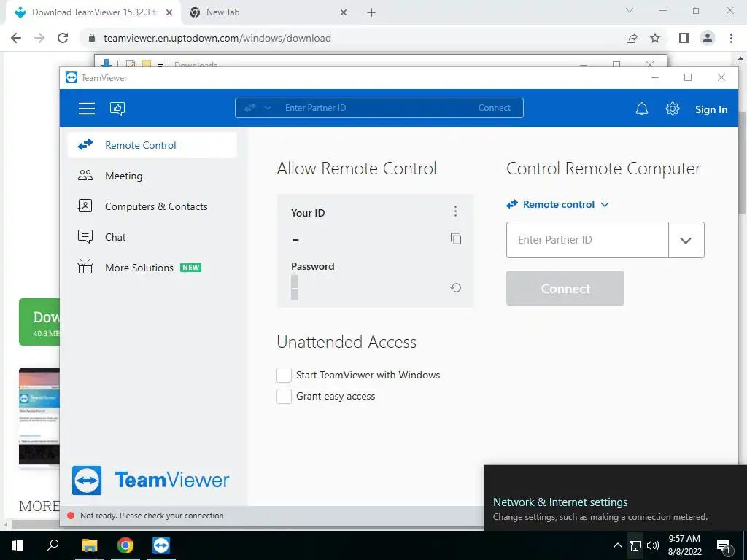
Task: Open More Solutions section
Action: coord(152,267)
